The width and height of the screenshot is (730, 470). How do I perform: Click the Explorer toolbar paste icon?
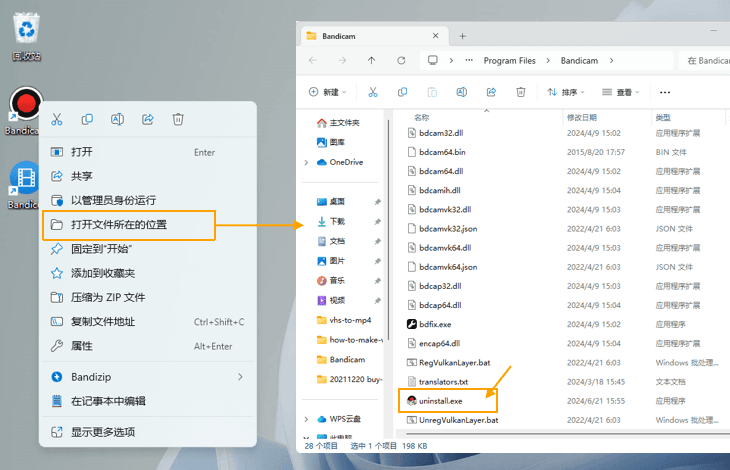pyautogui.click(x=432, y=92)
